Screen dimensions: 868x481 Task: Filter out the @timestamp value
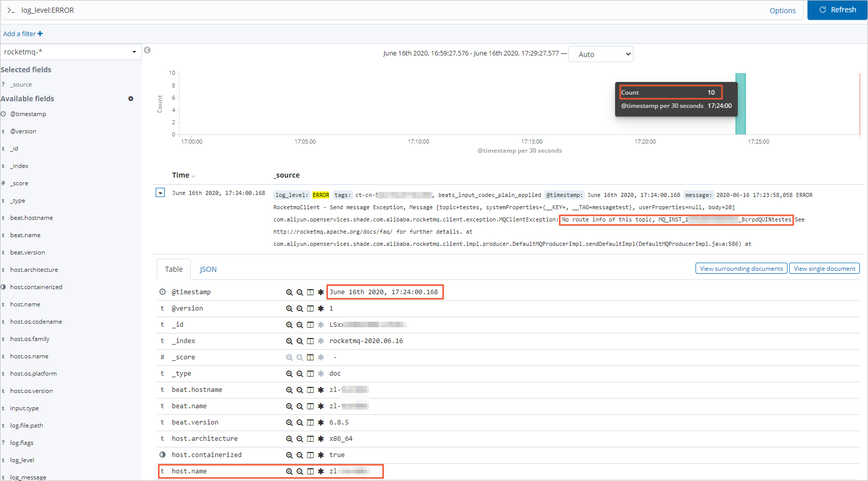[300, 292]
